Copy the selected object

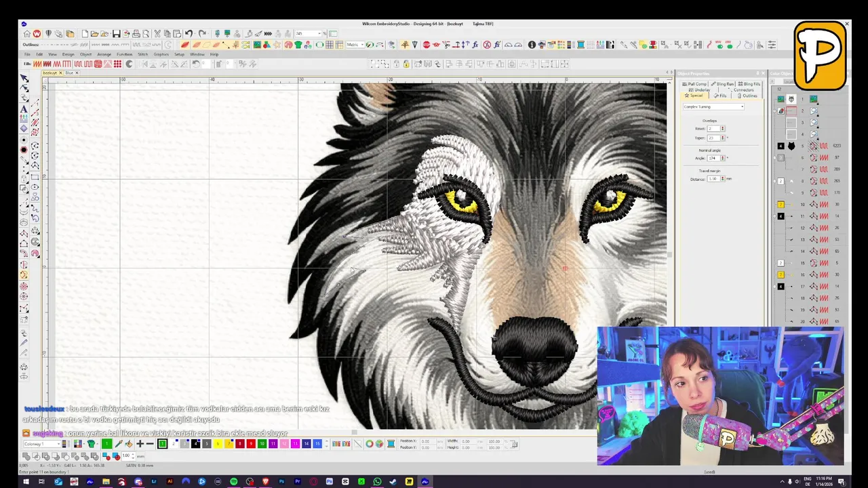[x=167, y=34]
